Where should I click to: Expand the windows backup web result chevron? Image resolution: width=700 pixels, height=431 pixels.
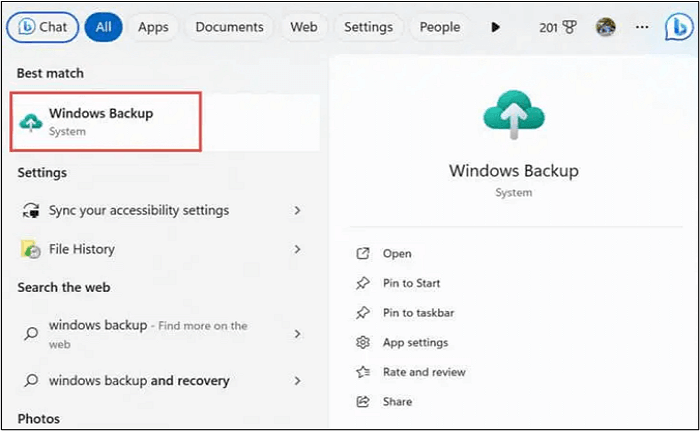tap(297, 334)
